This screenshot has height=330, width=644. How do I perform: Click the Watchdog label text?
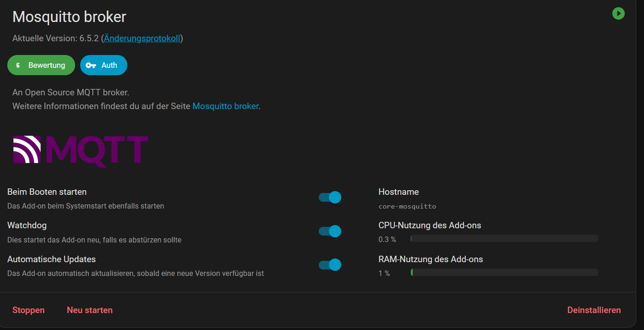27,225
